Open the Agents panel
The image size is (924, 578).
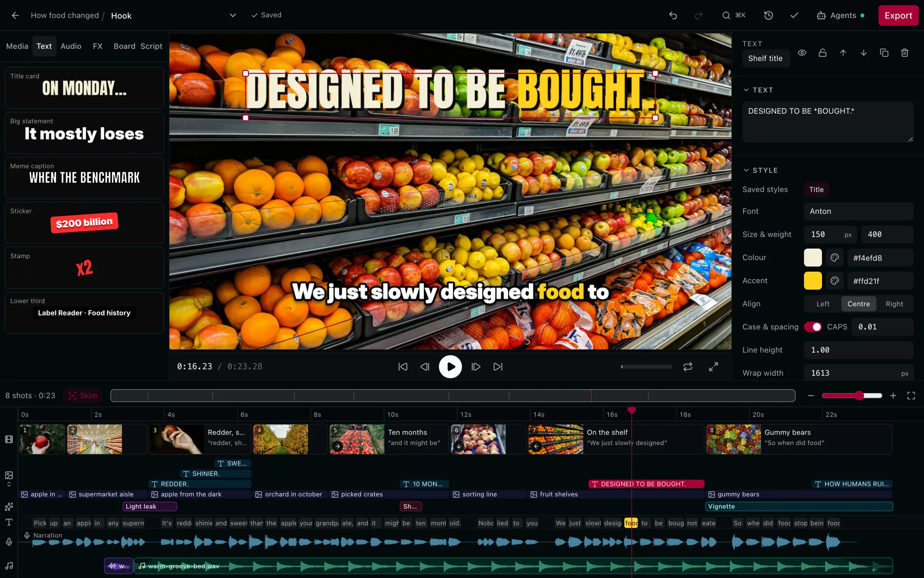[840, 15]
